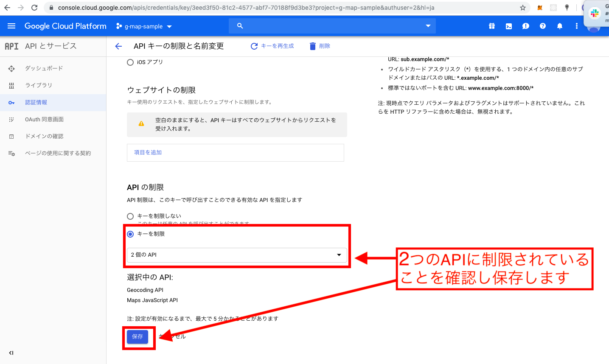
Task: Select the キーを制限 radio button
Action: (131, 233)
